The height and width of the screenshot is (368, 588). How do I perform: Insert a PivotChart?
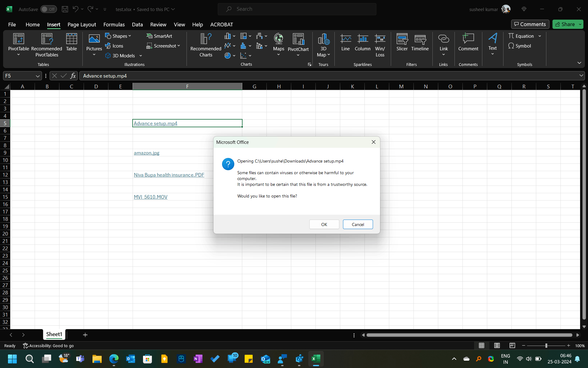click(x=298, y=43)
